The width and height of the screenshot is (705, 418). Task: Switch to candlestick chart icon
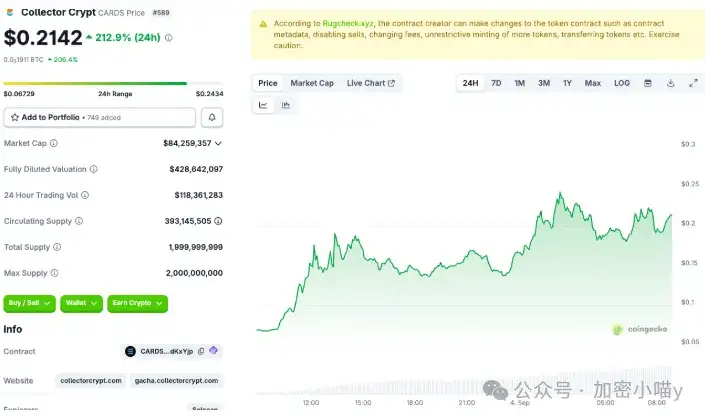[x=286, y=105]
